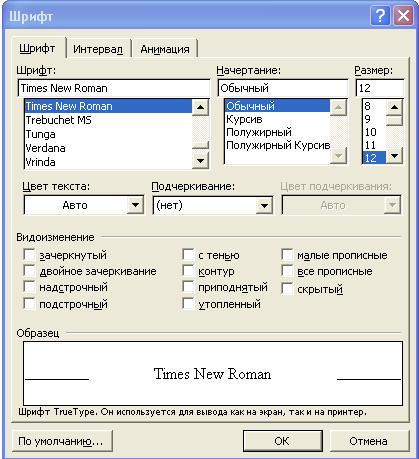Switch to the Анимация tab
Image resolution: width=419 pixels, height=459 pixels.
point(165,49)
